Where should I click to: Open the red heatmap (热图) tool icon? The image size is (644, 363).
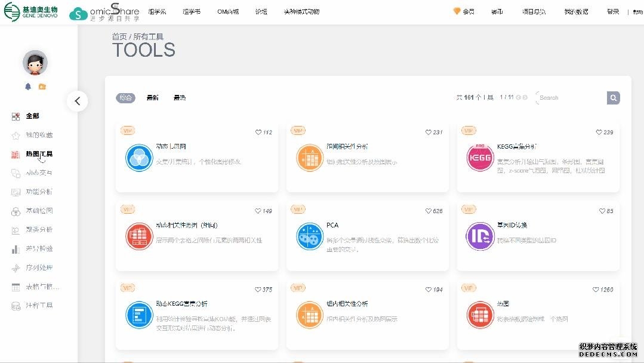[480, 315]
